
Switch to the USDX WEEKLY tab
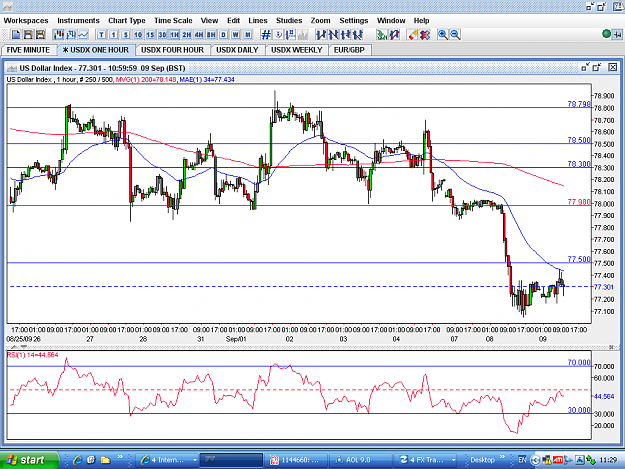tap(297, 50)
